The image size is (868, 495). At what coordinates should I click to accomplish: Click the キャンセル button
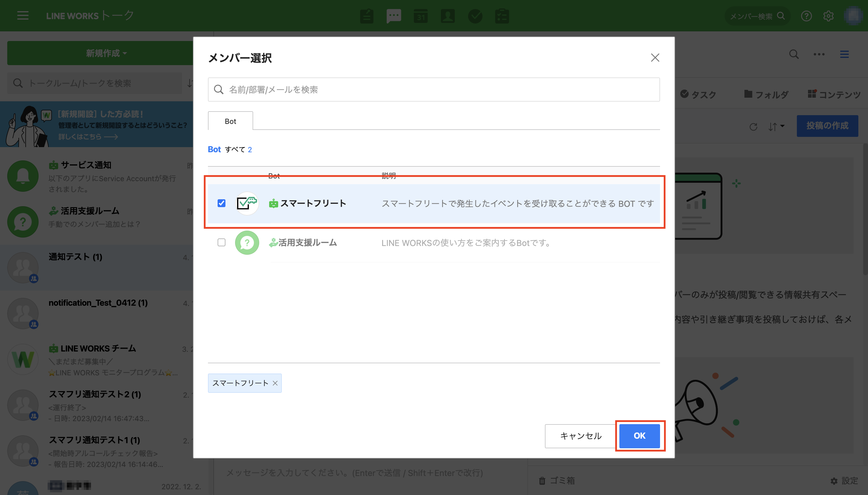(580, 436)
